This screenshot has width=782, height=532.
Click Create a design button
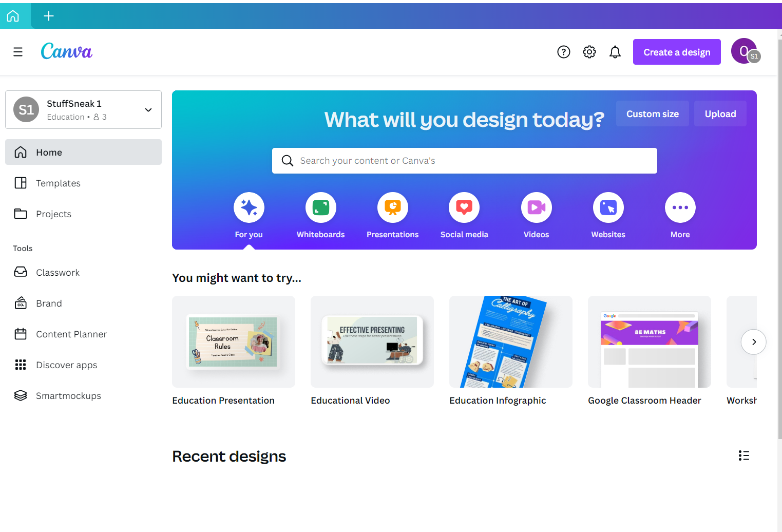[677, 52]
